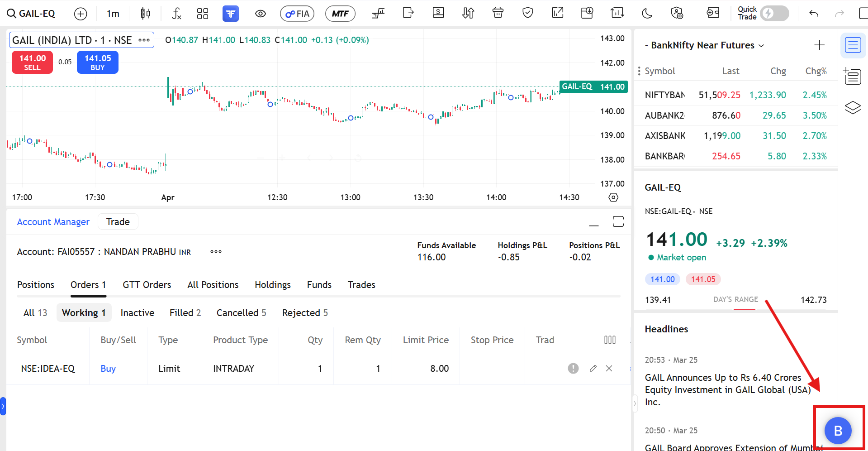Switch to dark mode moon icon

tap(647, 14)
